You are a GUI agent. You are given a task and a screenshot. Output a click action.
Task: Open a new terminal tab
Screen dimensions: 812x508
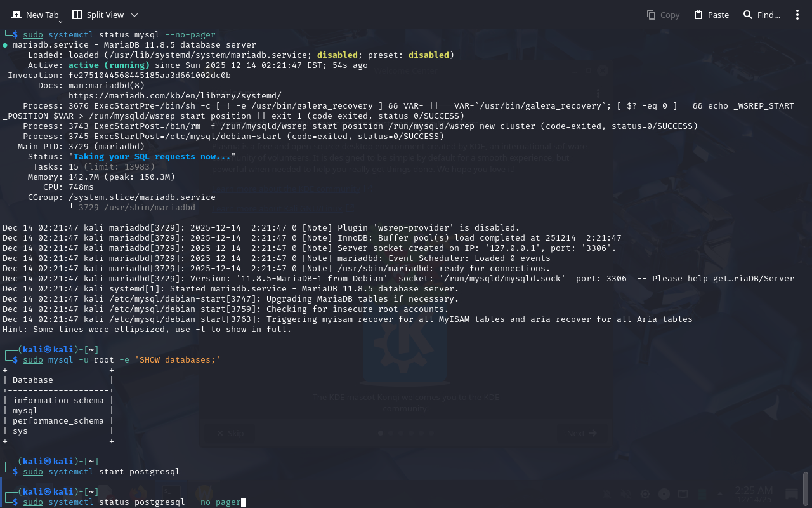[x=35, y=15]
